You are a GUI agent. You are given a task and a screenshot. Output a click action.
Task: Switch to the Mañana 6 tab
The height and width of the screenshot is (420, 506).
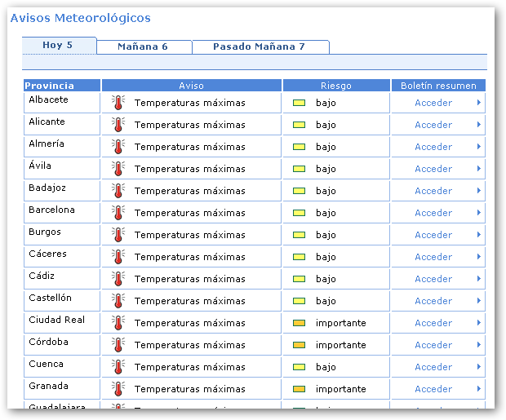pyautogui.click(x=143, y=46)
